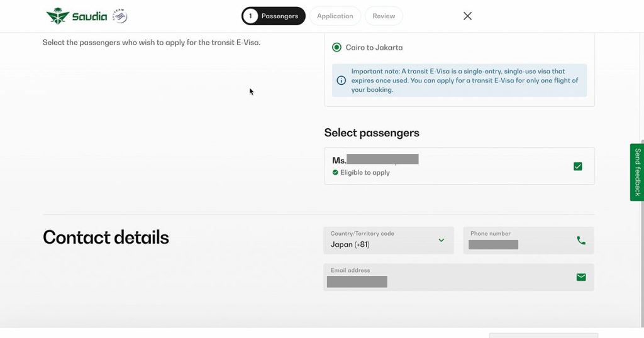Screen dimensions: 644x338
Task: Click the chevron arrow beside Japan (+81)
Action: point(441,240)
